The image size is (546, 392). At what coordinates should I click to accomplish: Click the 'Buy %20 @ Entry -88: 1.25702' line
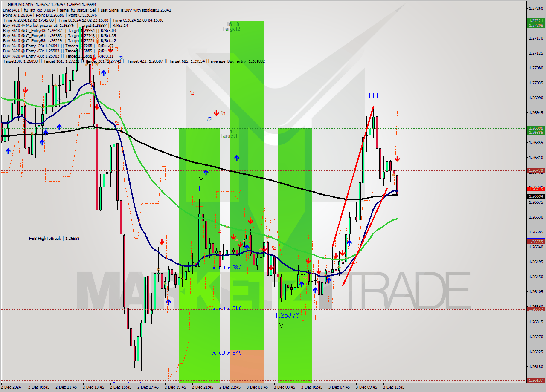pos(58,56)
